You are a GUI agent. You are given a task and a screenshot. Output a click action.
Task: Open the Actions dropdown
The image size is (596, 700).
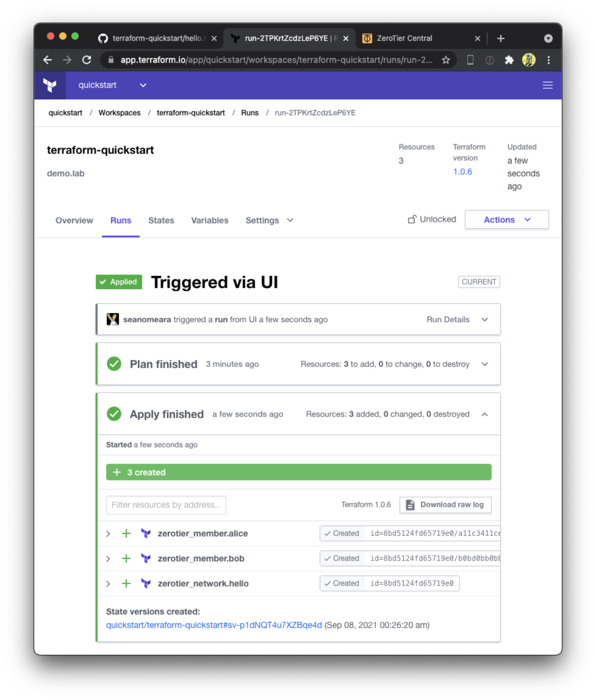coord(506,220)
